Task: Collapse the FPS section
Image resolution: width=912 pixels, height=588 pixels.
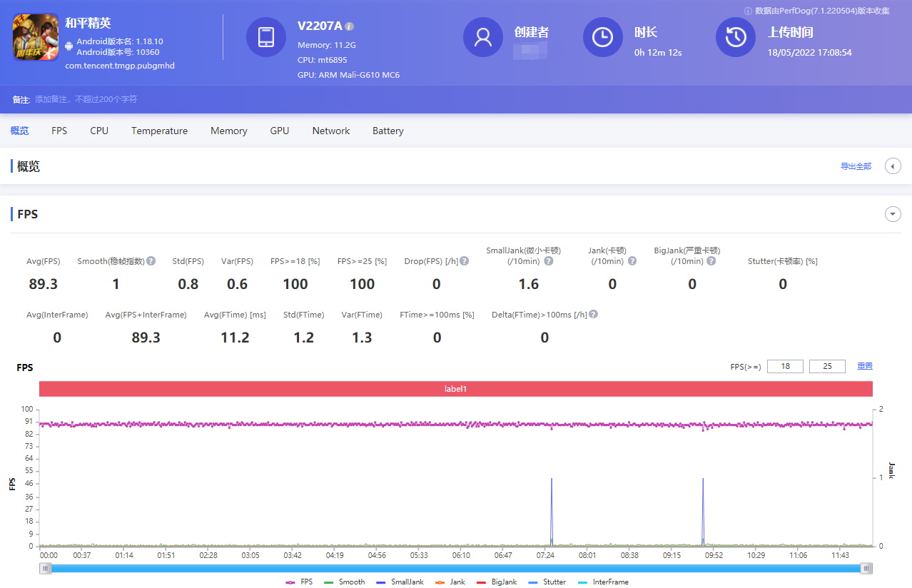Action: 892,214
